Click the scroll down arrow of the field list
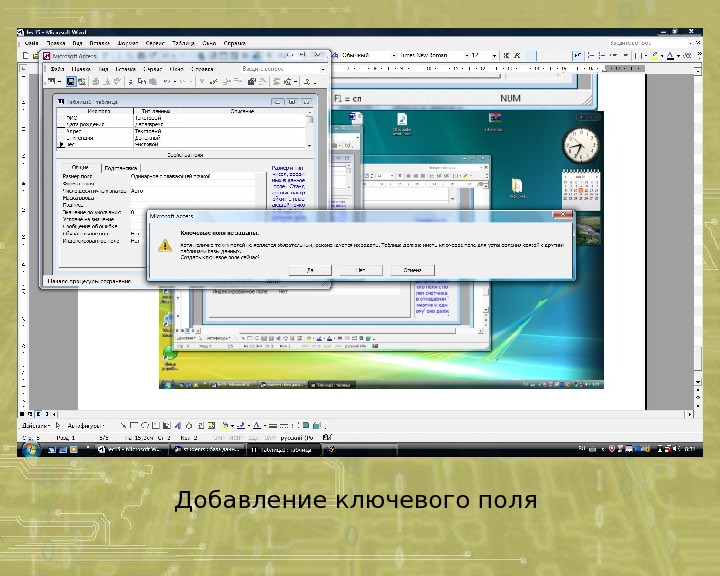Viewport: 720px width, 576px height. [309, 145]
